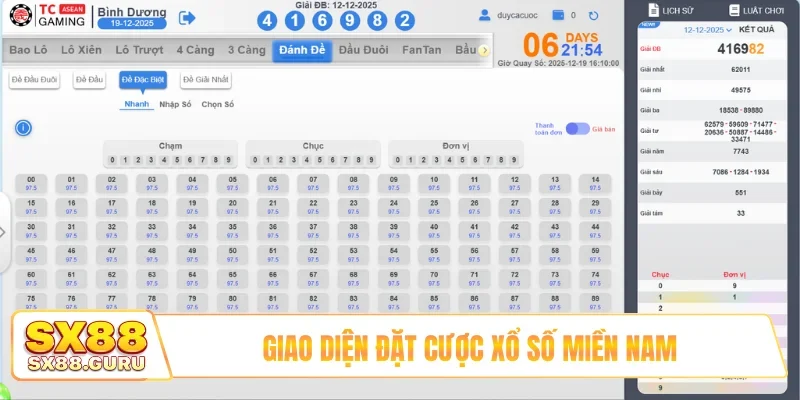Open the Lô Trượt tab
Screen dimensions: 800x400
(139, 50)
